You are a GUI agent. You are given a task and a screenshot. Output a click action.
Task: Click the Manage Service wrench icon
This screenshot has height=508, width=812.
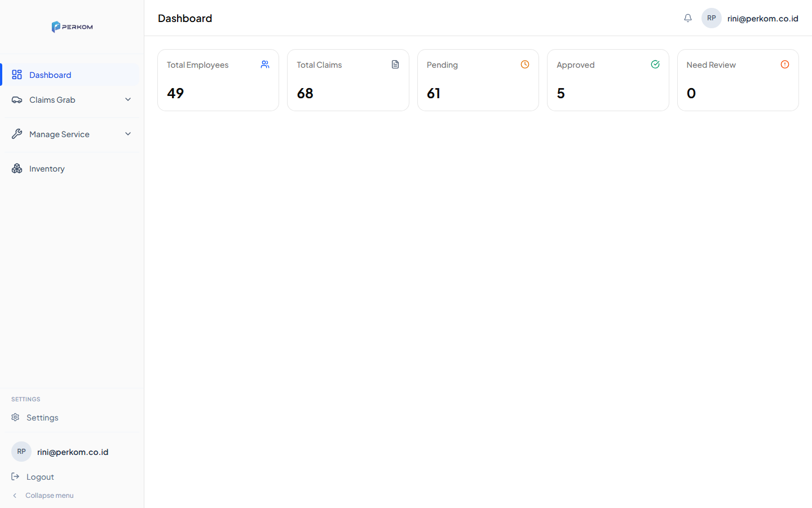[17, 134]
